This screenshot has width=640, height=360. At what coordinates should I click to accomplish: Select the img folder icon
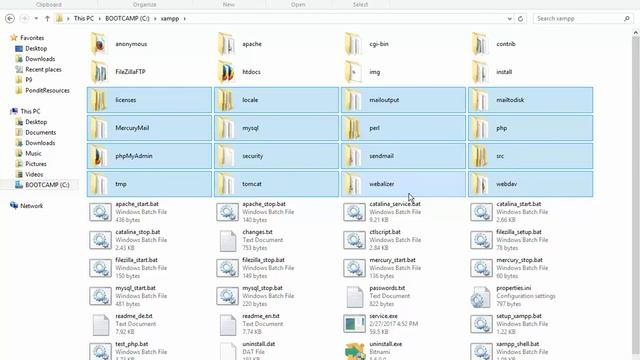(x=353, y=72)
